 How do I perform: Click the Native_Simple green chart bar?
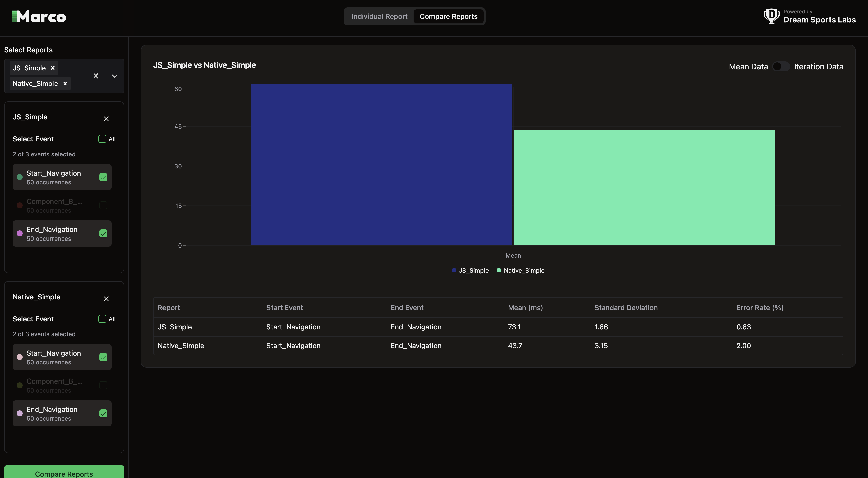[x=644, y=187]
